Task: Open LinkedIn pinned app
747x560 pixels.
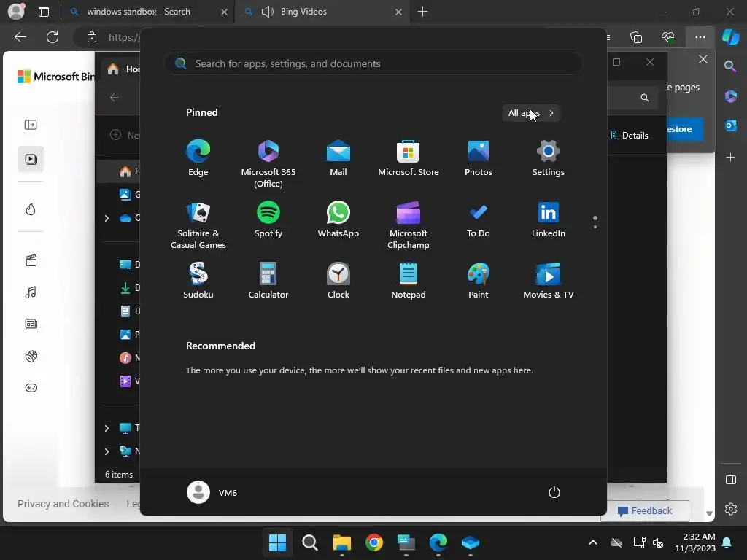Action: click(549, 219)
